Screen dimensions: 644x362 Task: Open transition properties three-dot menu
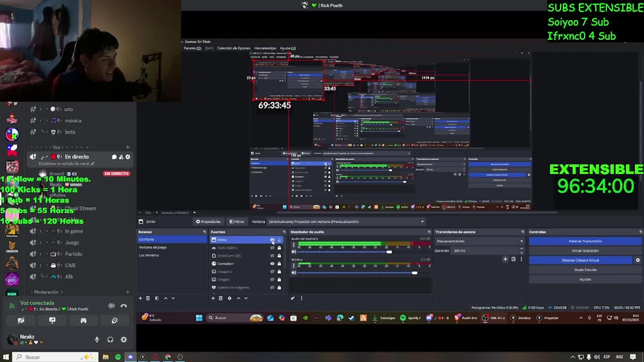coord(521,259)
